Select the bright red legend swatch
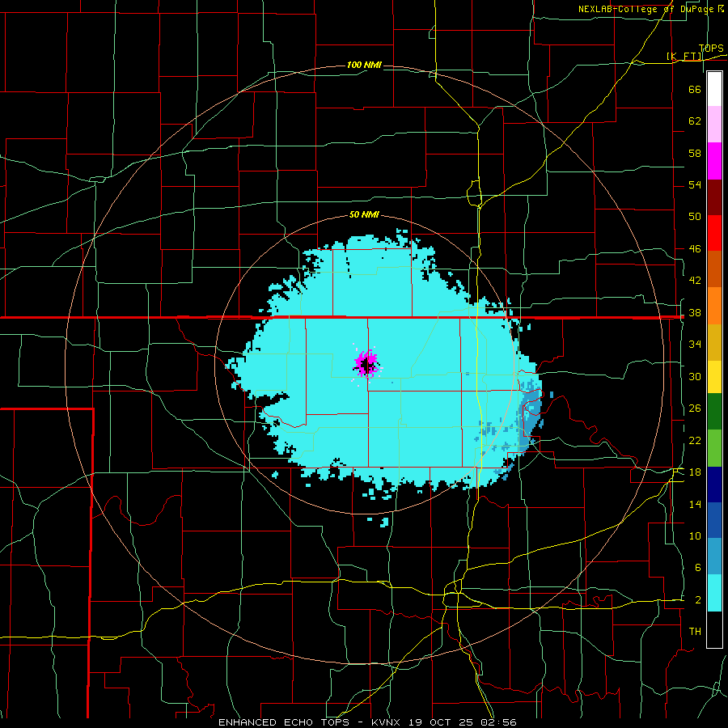Image resolution: width=728 pixels, height=728 pixels. click(714, 233)
